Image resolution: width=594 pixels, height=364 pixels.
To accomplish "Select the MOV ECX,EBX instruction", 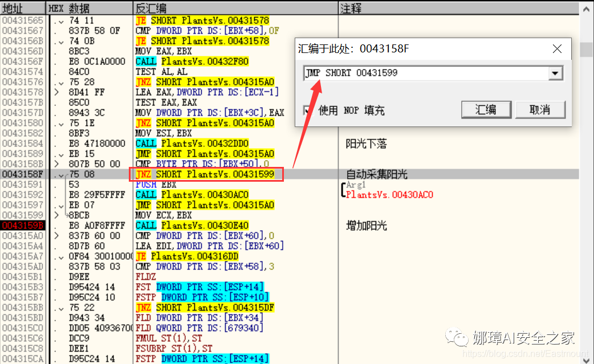I will coord(164,215).
